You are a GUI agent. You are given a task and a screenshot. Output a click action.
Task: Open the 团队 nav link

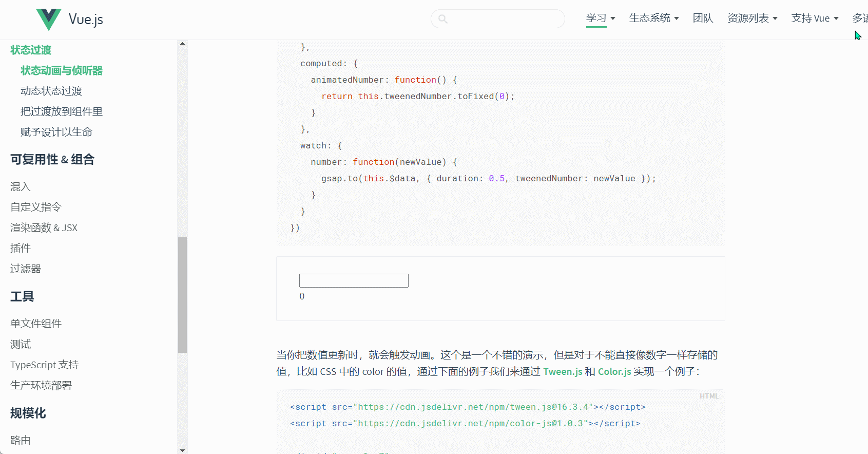(x=703, y=18)
